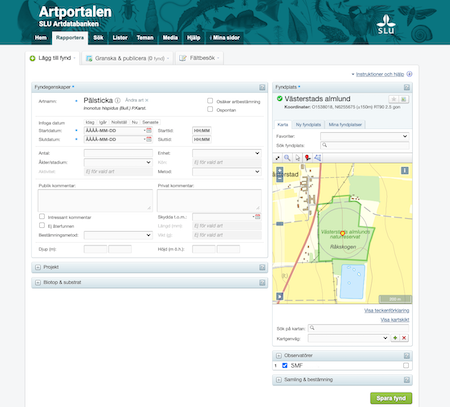This screenshot has height=407, width=450.
Task: Enable Osäker artbestämning checkbox
Action: click(210, 101)
